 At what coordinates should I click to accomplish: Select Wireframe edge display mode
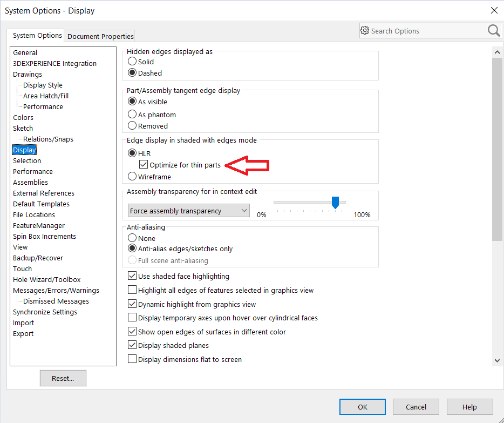pos(131,177)
